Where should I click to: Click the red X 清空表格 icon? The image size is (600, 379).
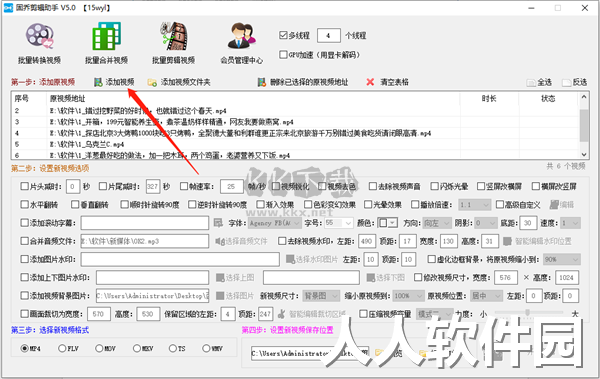(370, 82)
